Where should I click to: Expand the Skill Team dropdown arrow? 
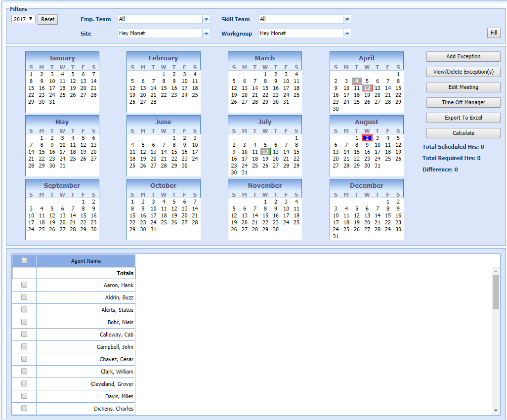347,19
